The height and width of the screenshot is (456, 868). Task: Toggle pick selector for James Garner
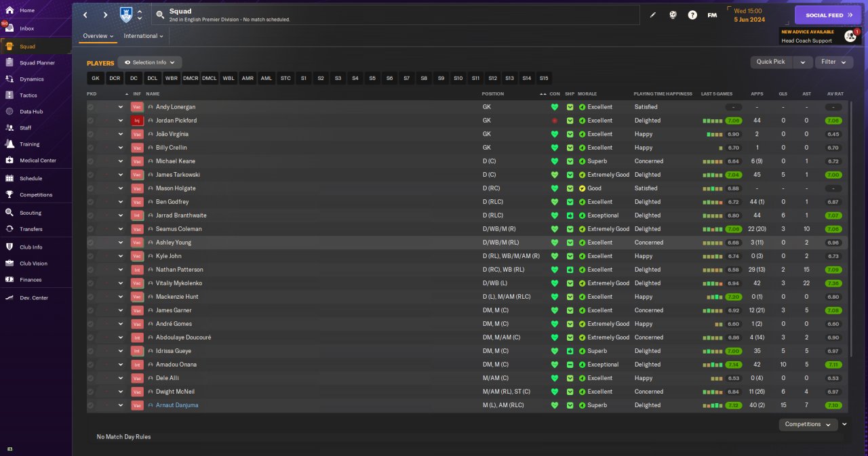pyautogui.click(x=91, y=310)
